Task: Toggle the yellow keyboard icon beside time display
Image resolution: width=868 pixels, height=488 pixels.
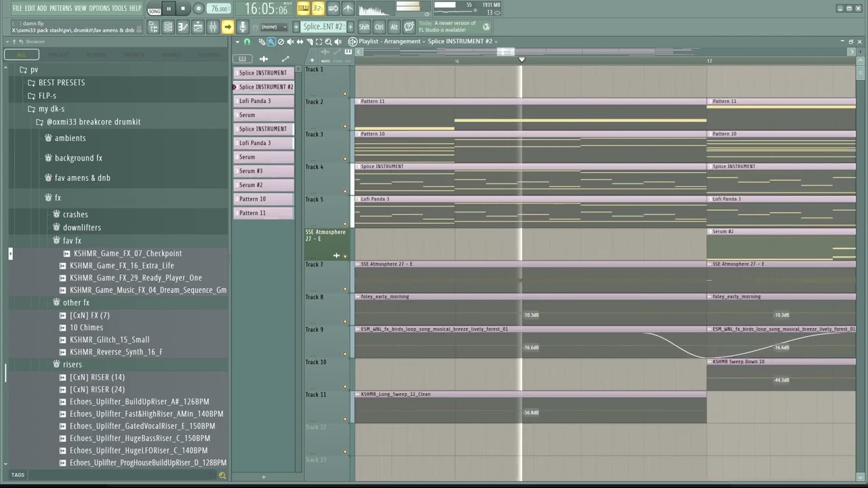Action: 303,9
